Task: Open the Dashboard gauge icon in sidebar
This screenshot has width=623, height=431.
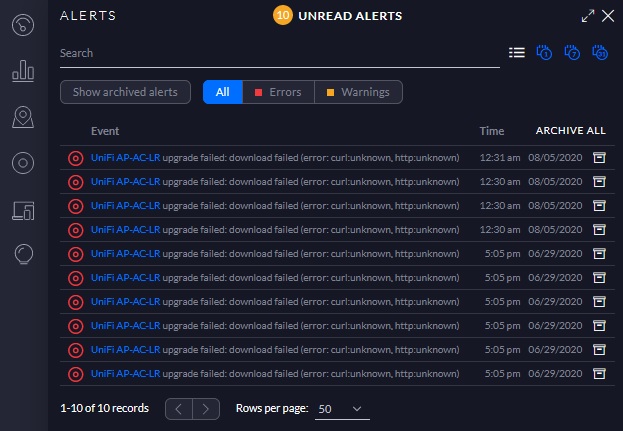Action: tap(24, 24)
